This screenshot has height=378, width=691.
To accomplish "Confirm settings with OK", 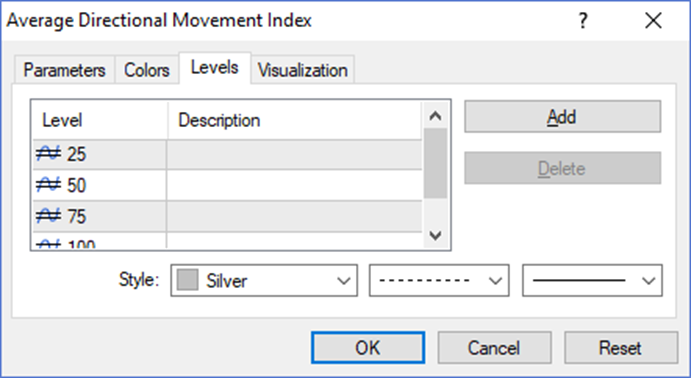I will pyautogui.click(x=368, y=348).
